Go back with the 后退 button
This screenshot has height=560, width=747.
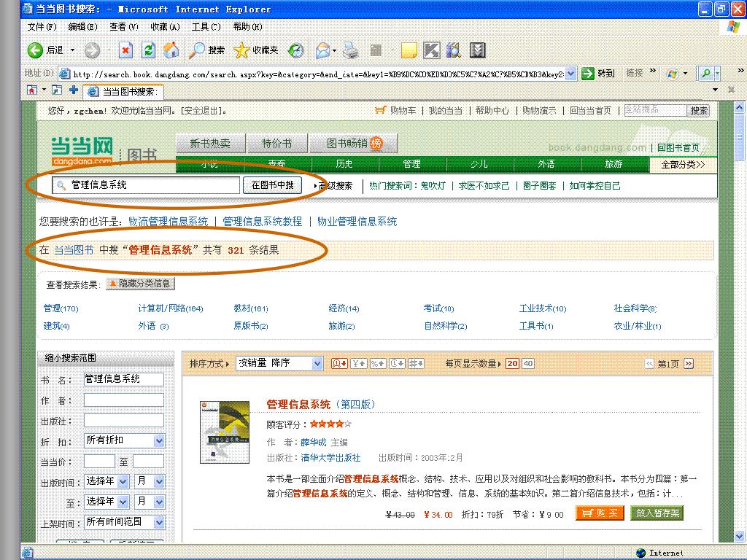(45, 50)
